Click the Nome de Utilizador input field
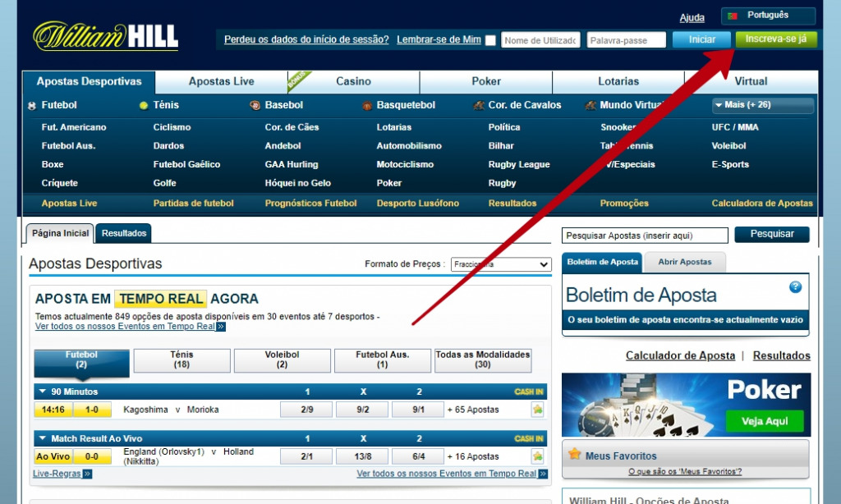841x504 pixels. pos(540,40)
